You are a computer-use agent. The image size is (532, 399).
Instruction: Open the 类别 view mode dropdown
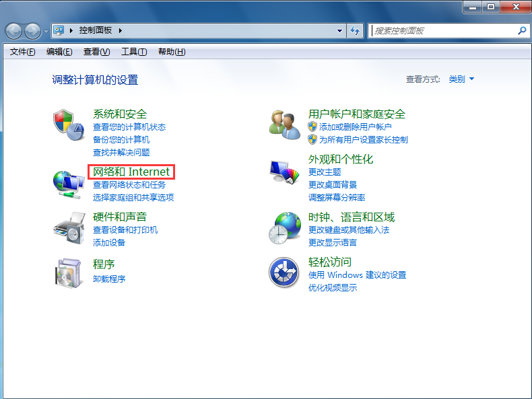(x=461, y=79)
